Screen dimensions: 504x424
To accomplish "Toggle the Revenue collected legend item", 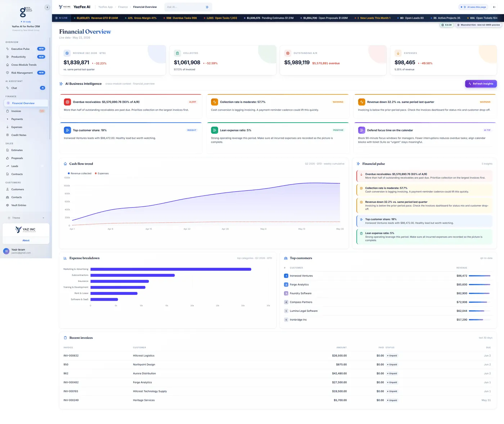I will point(80,174).
